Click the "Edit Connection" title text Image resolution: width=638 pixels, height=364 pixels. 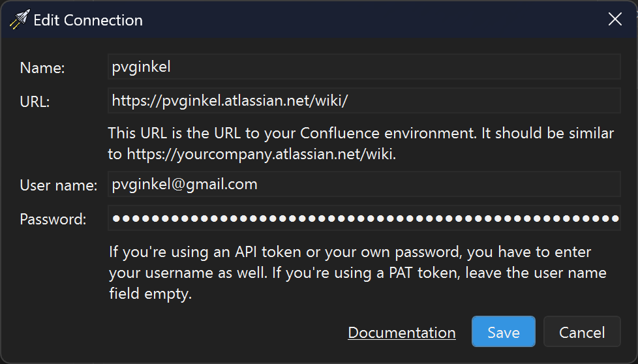(x=88, y=20)
